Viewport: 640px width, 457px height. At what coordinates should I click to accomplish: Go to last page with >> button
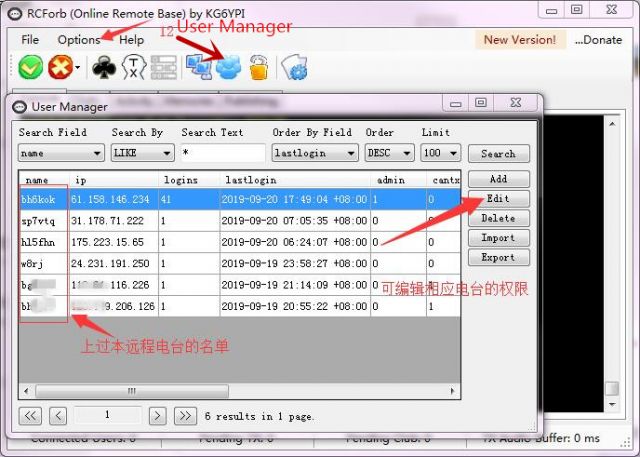[x=185, y=416]
